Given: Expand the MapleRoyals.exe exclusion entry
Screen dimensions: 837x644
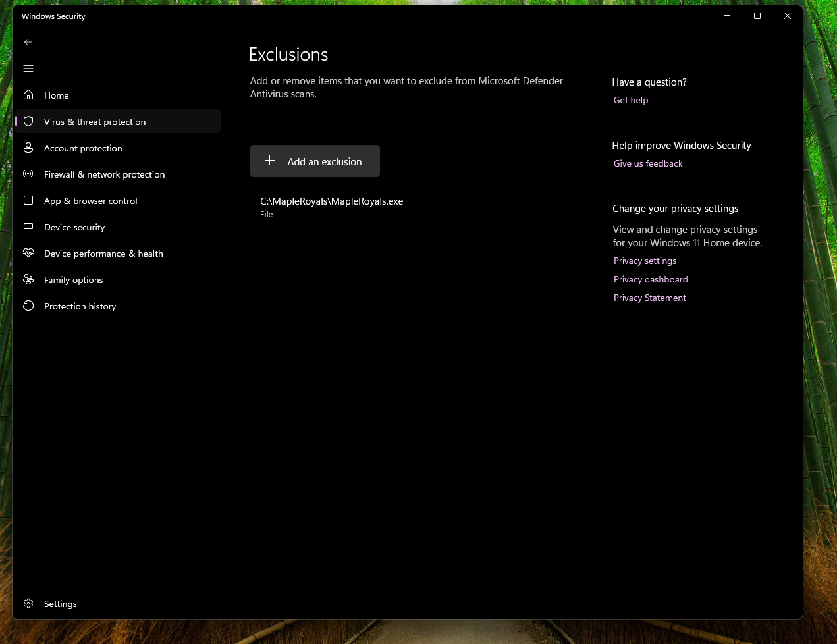Looking at the screenshot, I should (332, 207).
